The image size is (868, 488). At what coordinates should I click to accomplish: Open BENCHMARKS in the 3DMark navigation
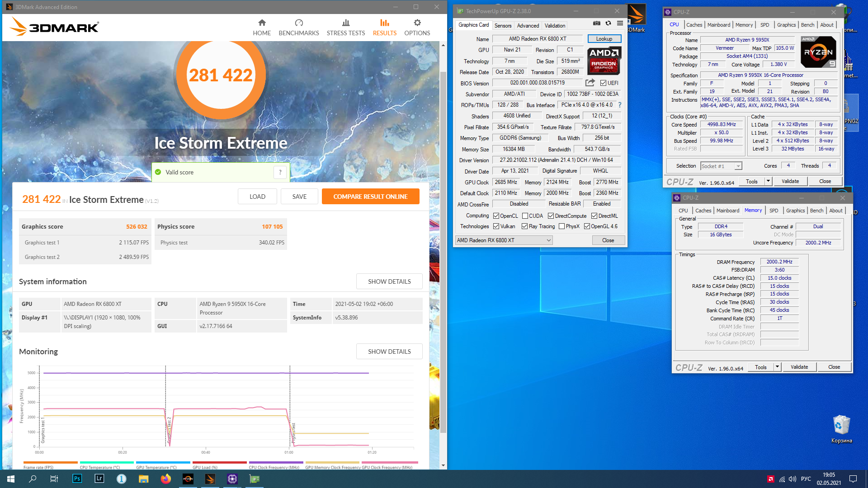299,28
